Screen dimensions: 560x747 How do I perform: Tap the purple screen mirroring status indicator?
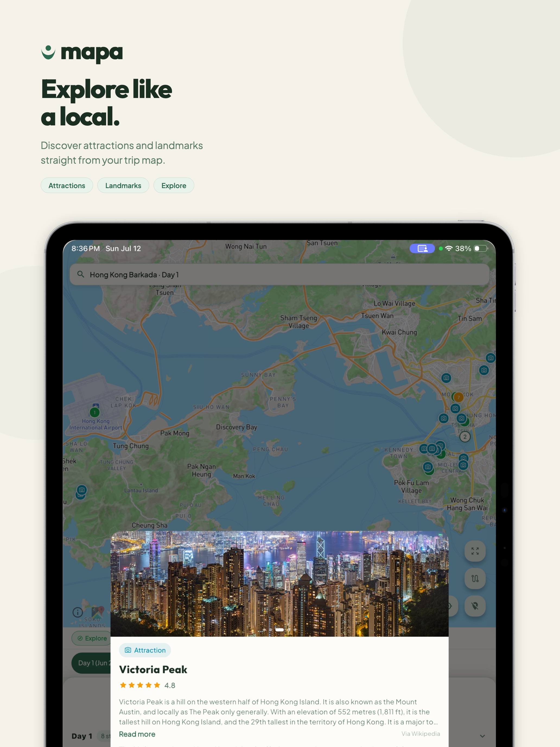422,249
